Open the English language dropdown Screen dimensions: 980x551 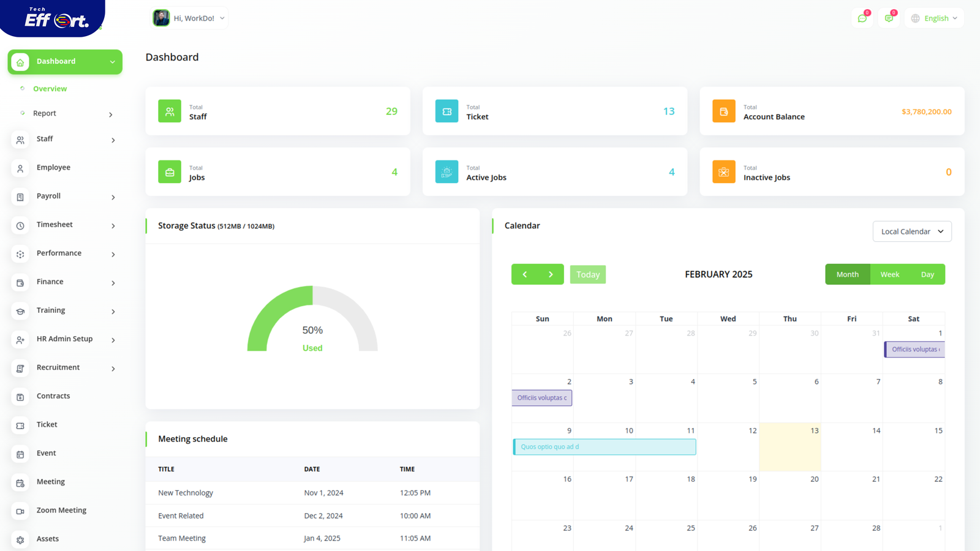[x=934, y=18]
